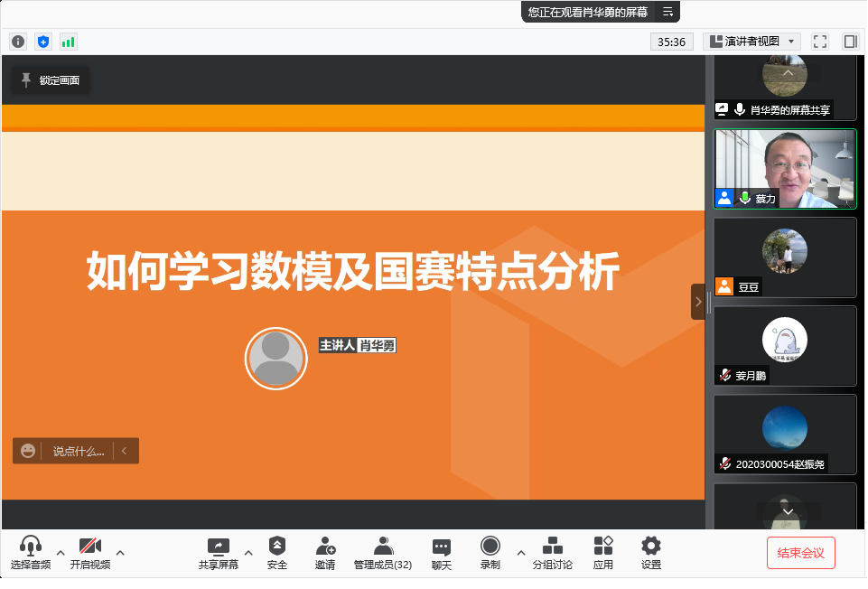Expand the arrow next to 开启视频

[x=120, y=552]
